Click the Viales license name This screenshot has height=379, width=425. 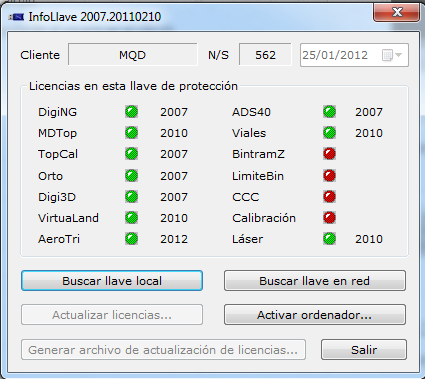click(249, 133)
